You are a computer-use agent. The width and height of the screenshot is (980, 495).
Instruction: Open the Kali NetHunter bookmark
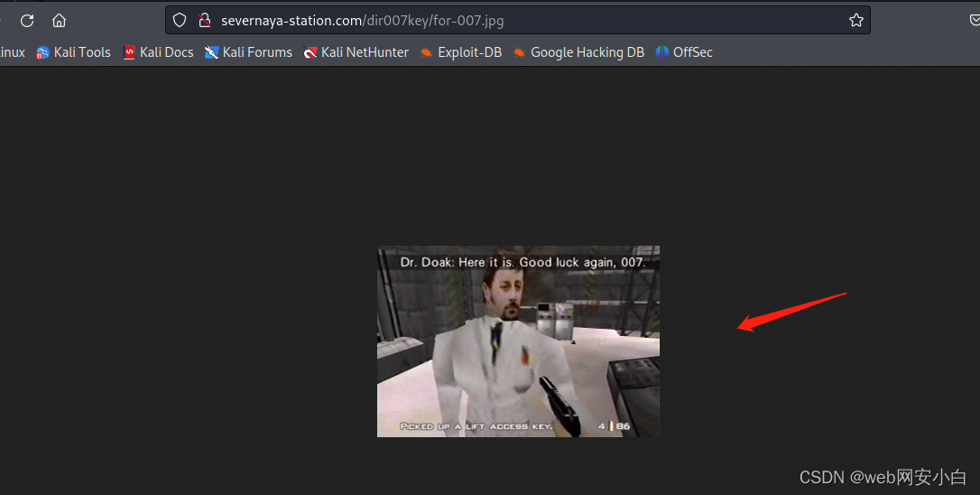pyautogui.click(x=356, y=52)
